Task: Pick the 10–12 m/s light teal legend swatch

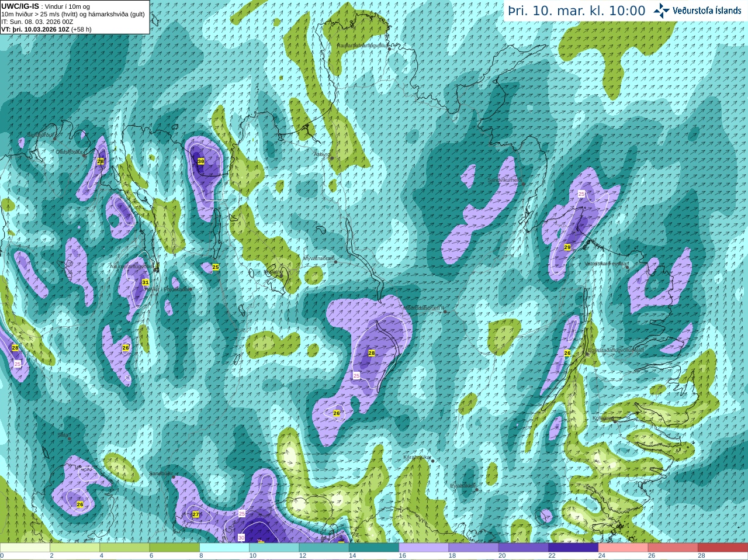Action: (x=274, y=548)
